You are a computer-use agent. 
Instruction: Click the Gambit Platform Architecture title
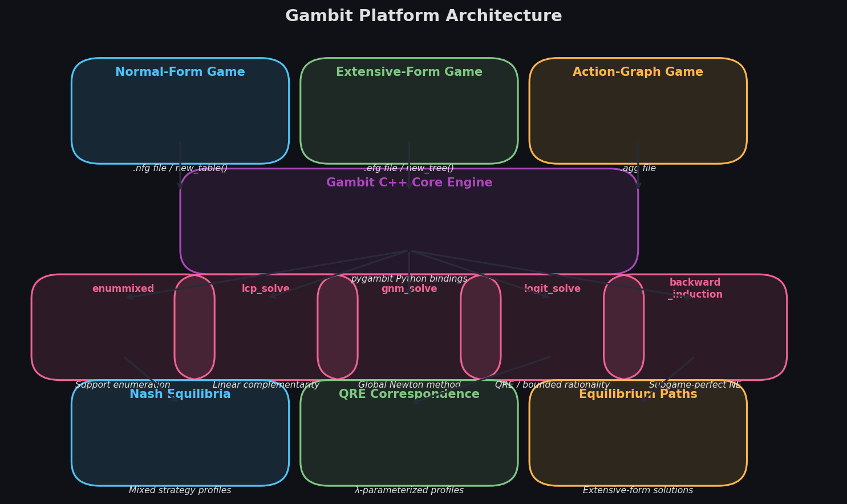tap(423, 16)
